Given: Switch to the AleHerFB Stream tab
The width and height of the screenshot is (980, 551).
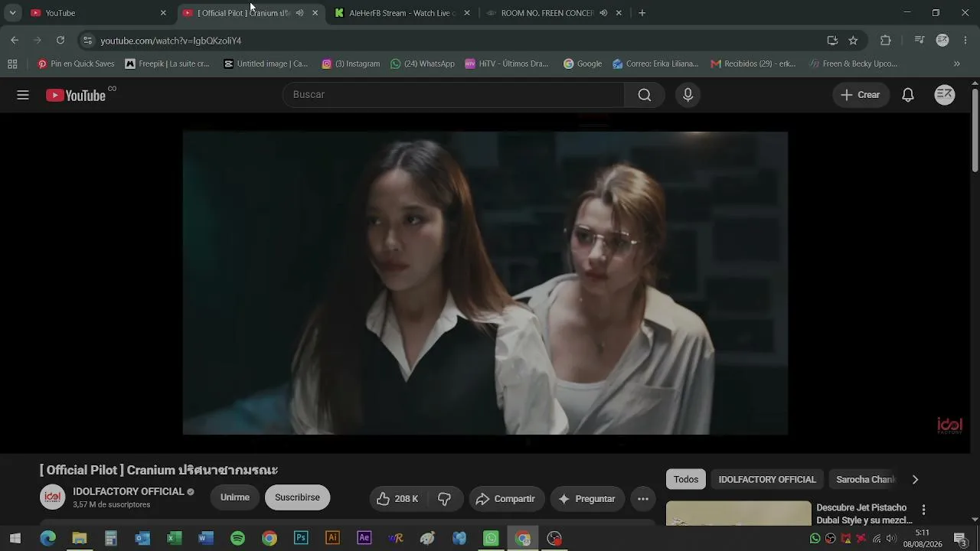Looking at the screenshot, I should tap(403, 13).
